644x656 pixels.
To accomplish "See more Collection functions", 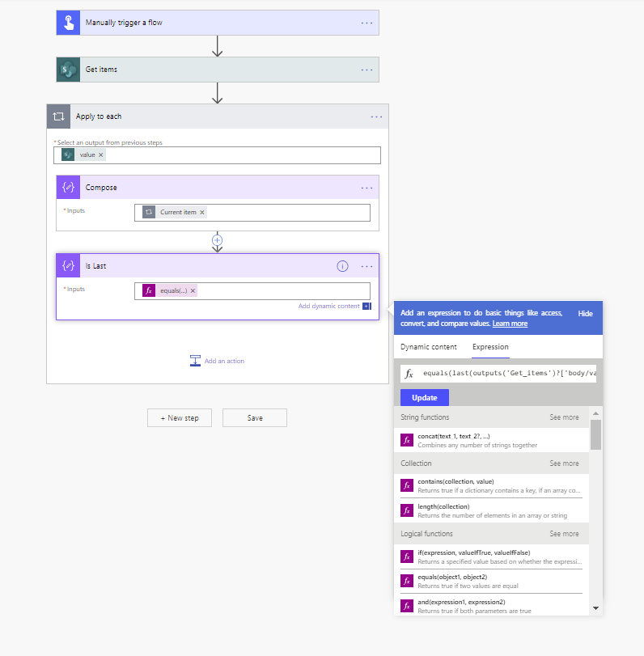I will click(x=564, y=463).
